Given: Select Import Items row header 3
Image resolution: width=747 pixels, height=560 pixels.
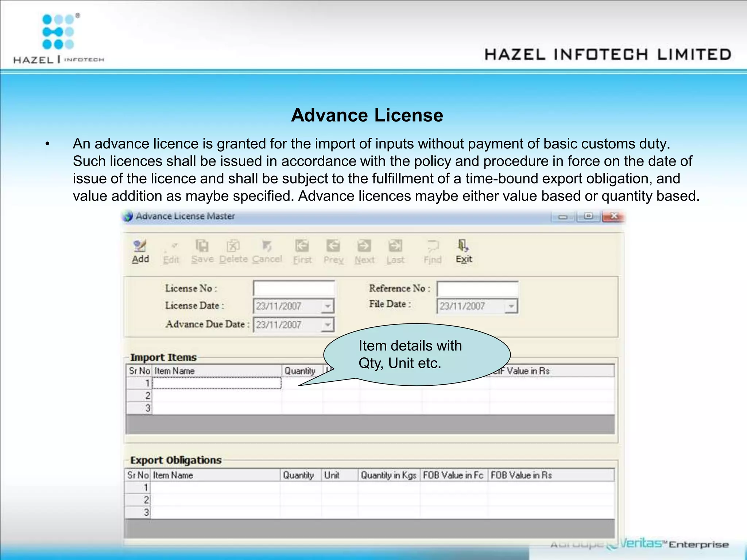Looking at the screenshot, I should (139, 408).
